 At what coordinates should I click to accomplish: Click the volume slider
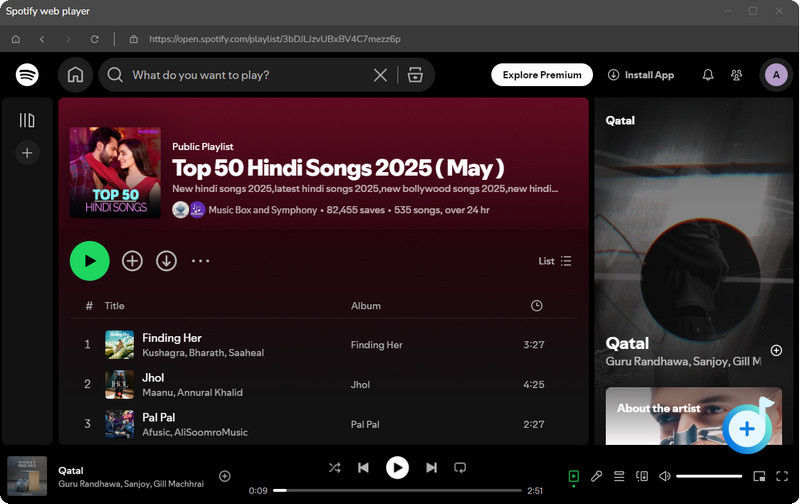pyautogui.click(x=709, y=476)
